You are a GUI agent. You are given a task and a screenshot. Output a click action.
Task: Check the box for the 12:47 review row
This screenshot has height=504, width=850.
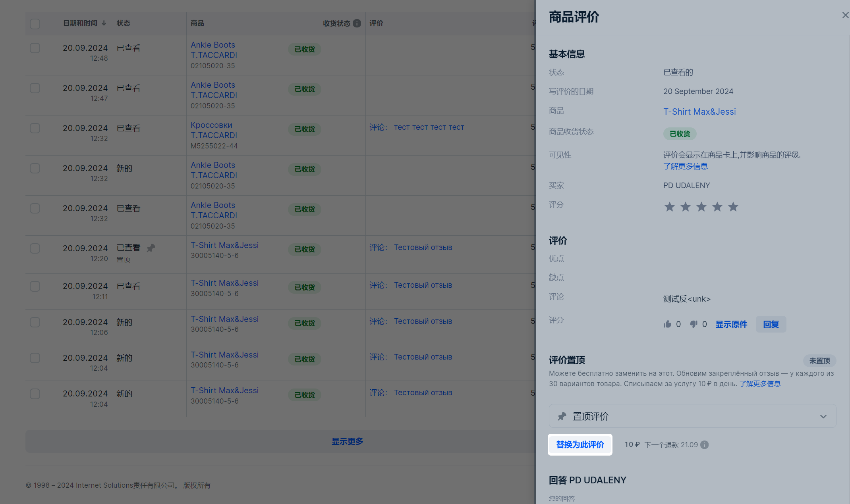35,88
